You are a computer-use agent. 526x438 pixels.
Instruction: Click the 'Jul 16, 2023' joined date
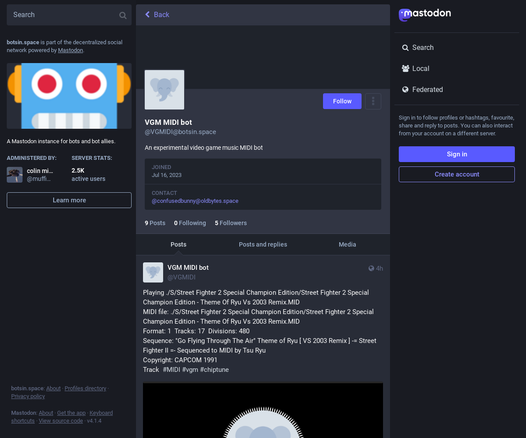click(166, 175)
